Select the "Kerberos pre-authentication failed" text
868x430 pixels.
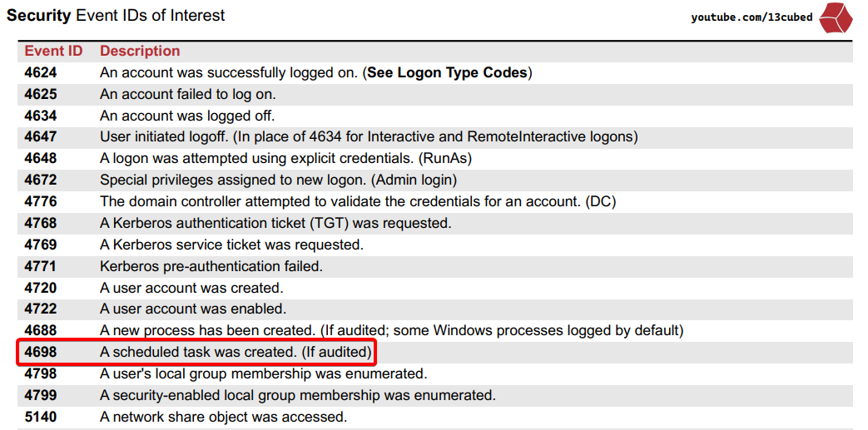(211, 266)
